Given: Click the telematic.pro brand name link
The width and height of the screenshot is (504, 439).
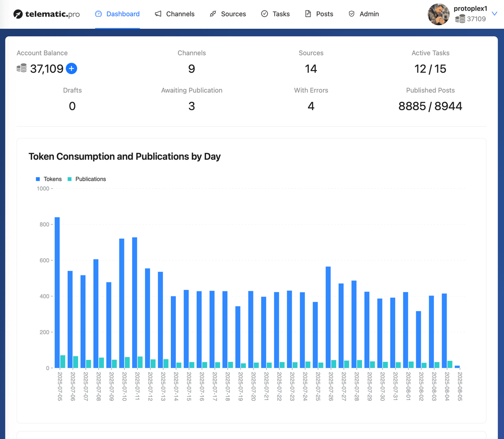Looking at the screenshot, I should tap(52, 14).
